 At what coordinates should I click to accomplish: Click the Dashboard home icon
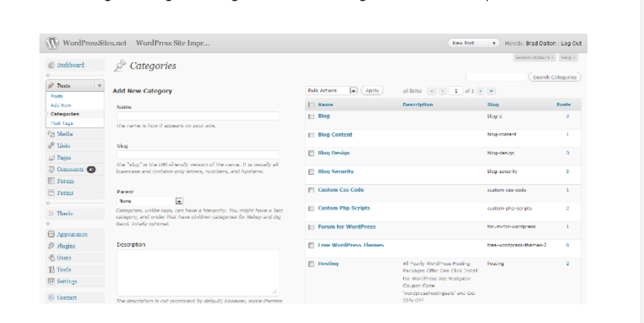[x=51, y=65]
